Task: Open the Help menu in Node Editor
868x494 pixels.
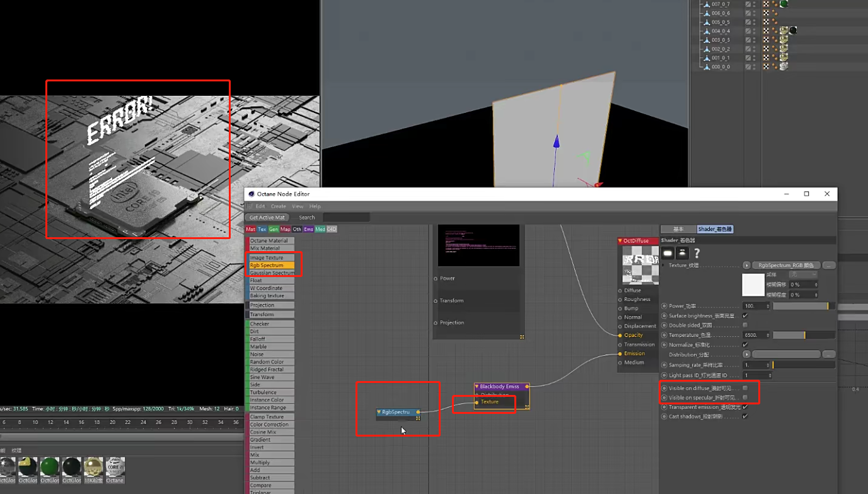Action: [x=315, y=206]
